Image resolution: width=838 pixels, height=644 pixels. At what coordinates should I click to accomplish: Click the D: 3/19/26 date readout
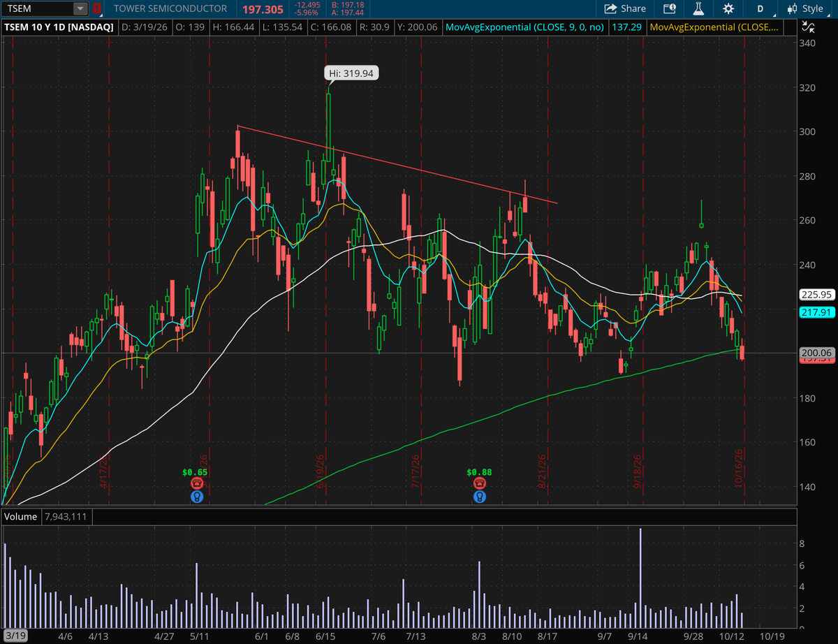(x=145, y=27)
